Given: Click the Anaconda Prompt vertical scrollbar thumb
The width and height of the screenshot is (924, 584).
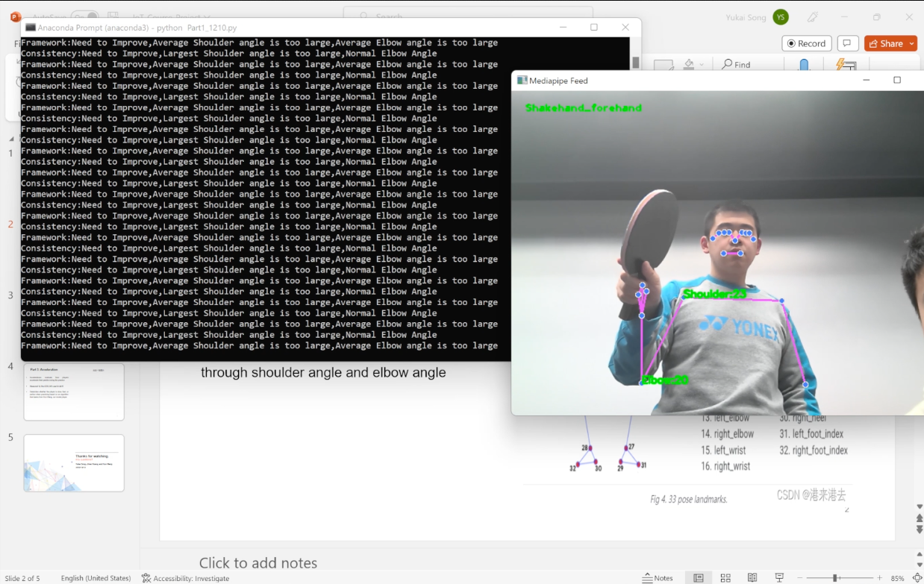Looking at the screenshot, I should [x=636, y=62].
